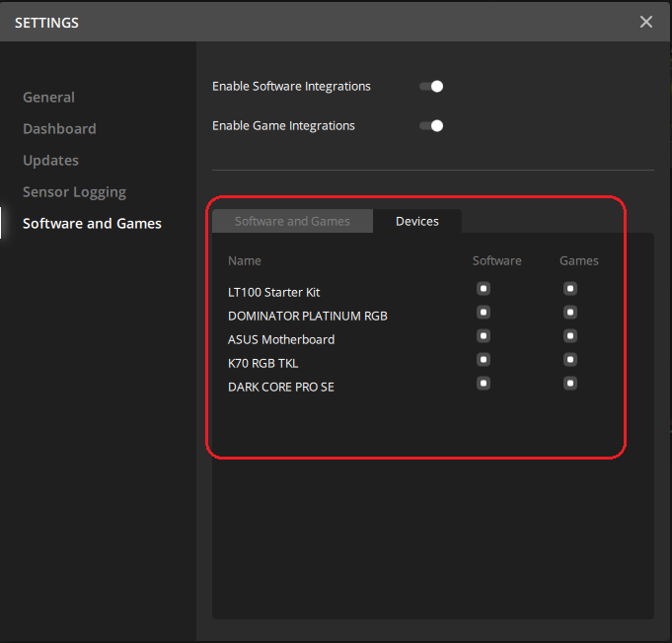Viewport: 672px width, 643px height.
Task: Toggle Software checkbox for LT100 Starter Kit
Action: 484,289
